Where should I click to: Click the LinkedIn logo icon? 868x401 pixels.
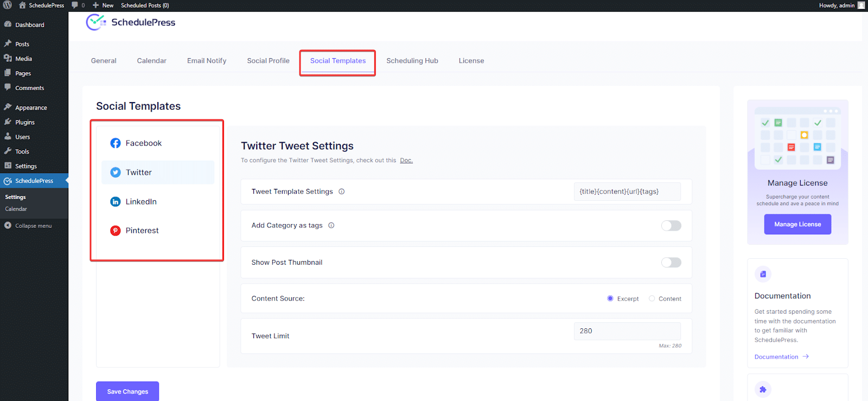tap(116, 202)
